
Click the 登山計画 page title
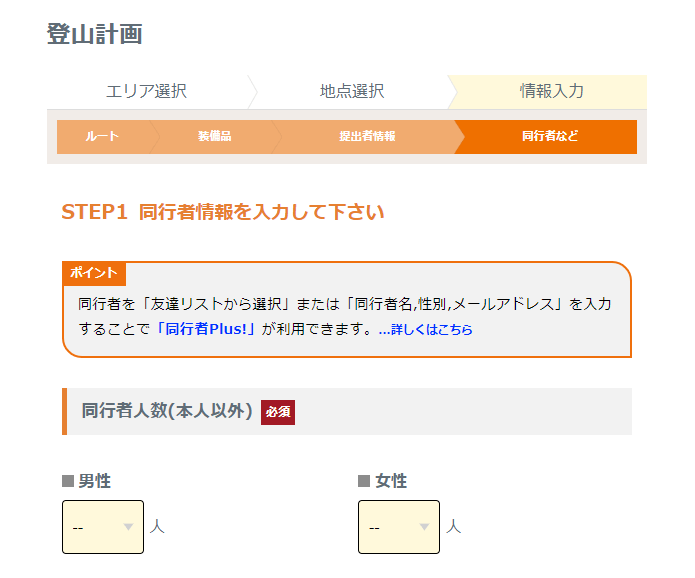(x=94, y=33)
